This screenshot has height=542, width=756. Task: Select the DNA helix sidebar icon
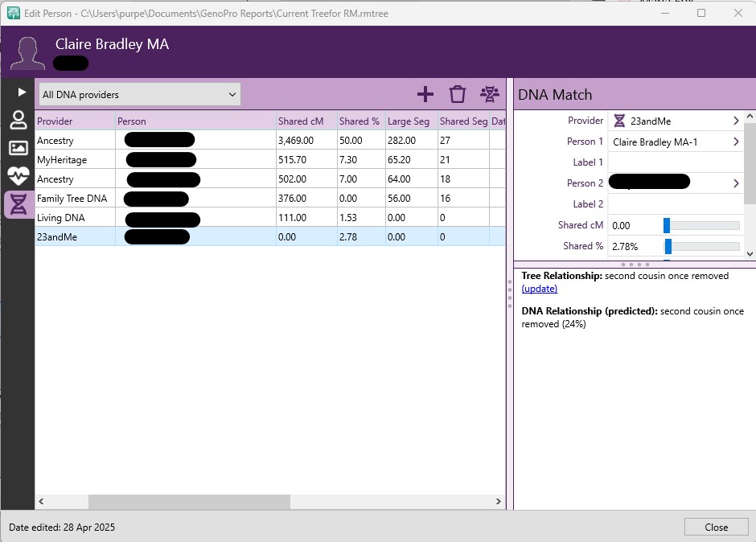point(18,204)
